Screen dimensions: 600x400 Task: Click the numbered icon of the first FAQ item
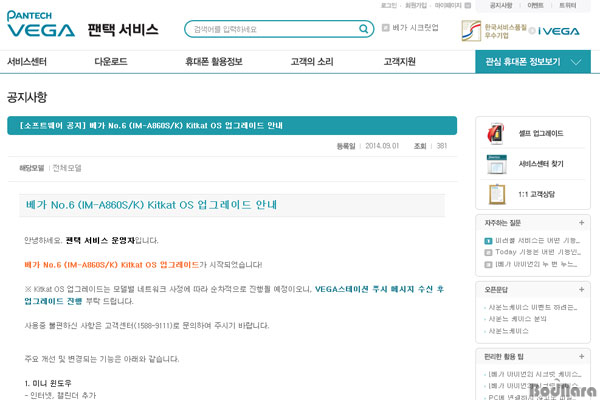coord(488,241)
